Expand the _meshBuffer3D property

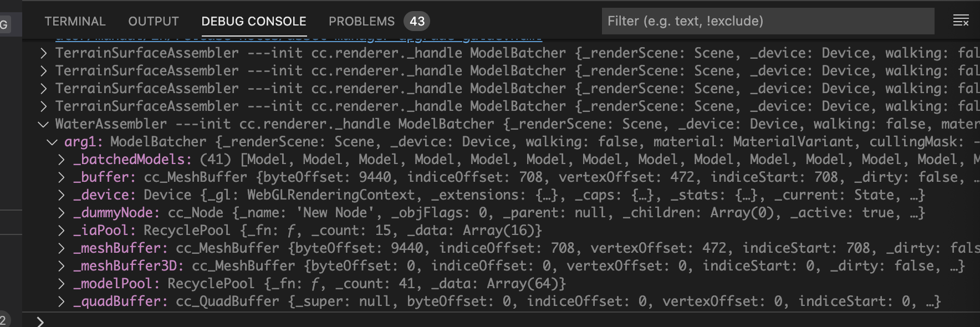[62, 266]
